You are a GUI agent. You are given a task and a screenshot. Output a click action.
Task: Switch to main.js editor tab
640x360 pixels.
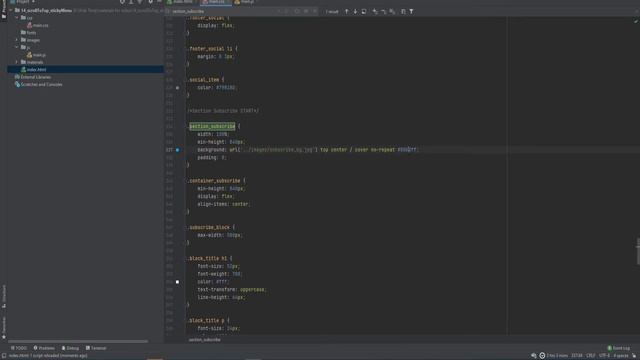coord(246,2)
